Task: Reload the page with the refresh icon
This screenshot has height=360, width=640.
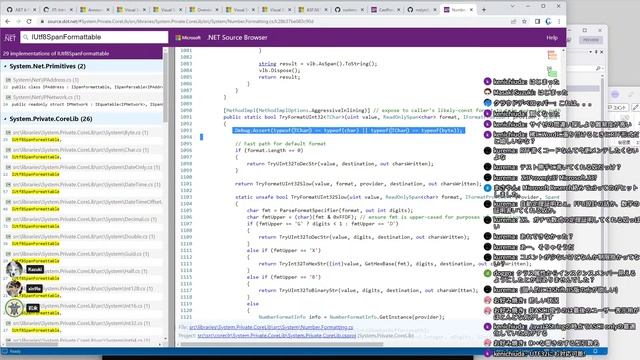Action: click(x=29, y=21)
